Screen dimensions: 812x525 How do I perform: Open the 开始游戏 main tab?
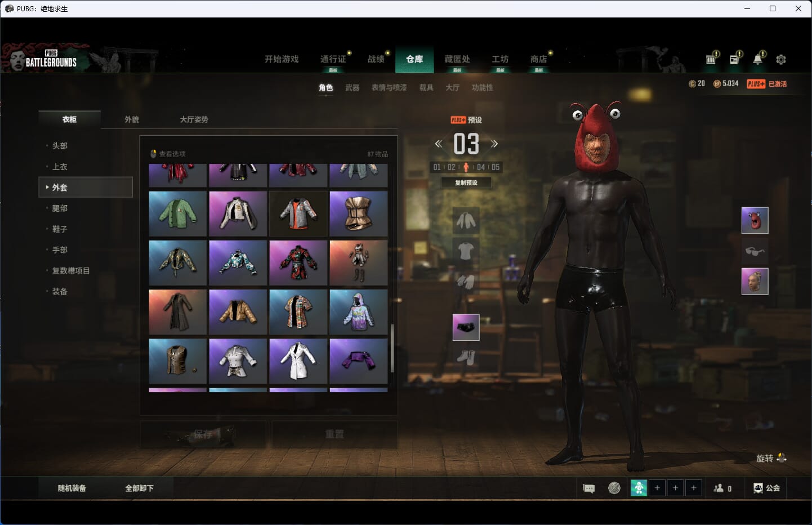click(282, 59)
